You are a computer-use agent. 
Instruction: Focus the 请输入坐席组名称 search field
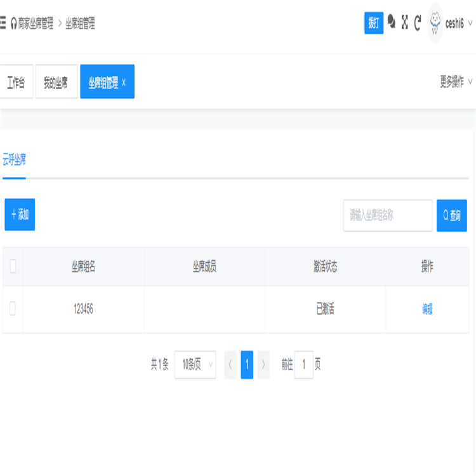point(387,216)
